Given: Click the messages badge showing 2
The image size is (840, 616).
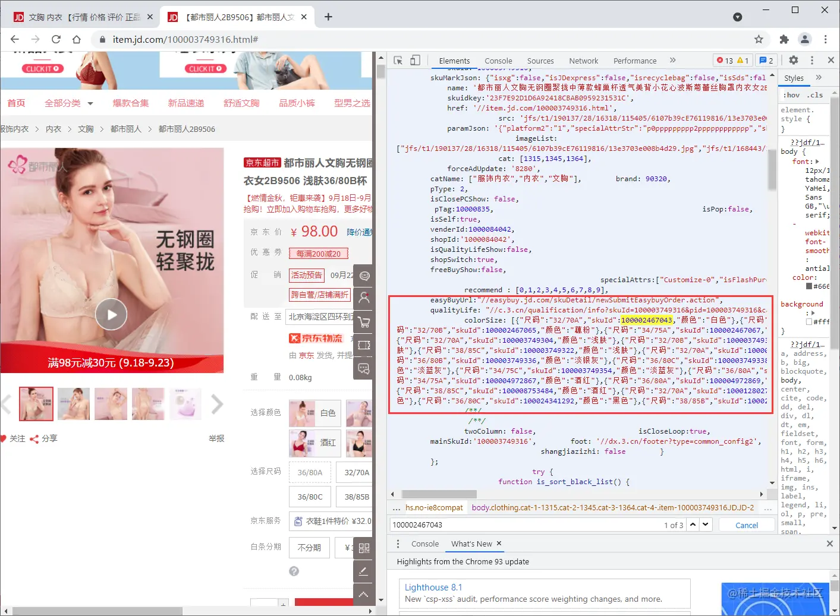Looking at the screenshot, I should (766, 61).
